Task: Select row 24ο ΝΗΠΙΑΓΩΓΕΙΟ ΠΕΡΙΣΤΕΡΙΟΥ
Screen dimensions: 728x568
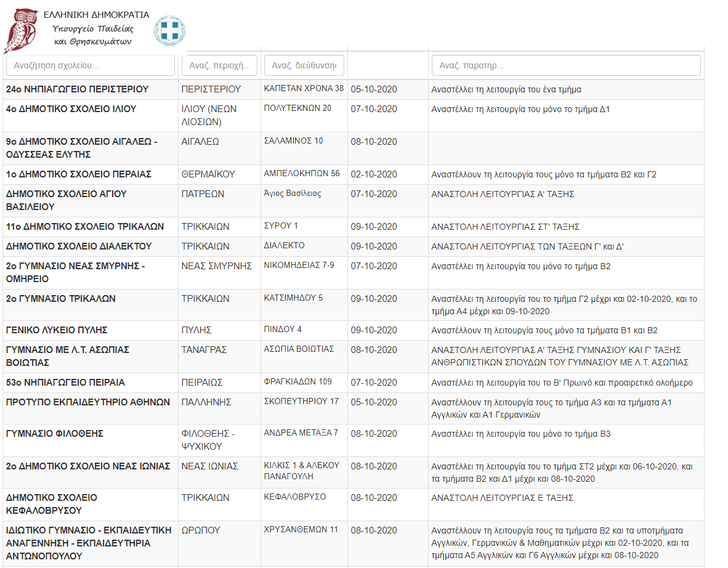Action: pyautogui.click(x=354, y=89)
